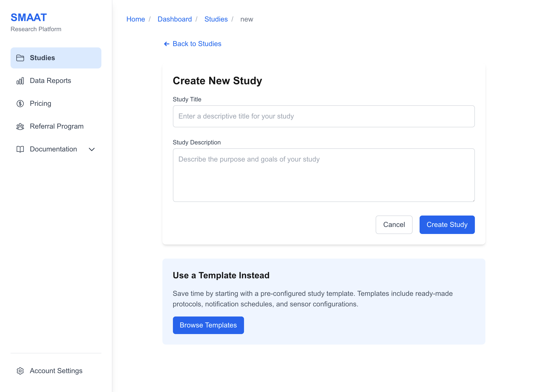
Task: Click the Pricing dollar sign icon
Action: [x=20, y=103]
